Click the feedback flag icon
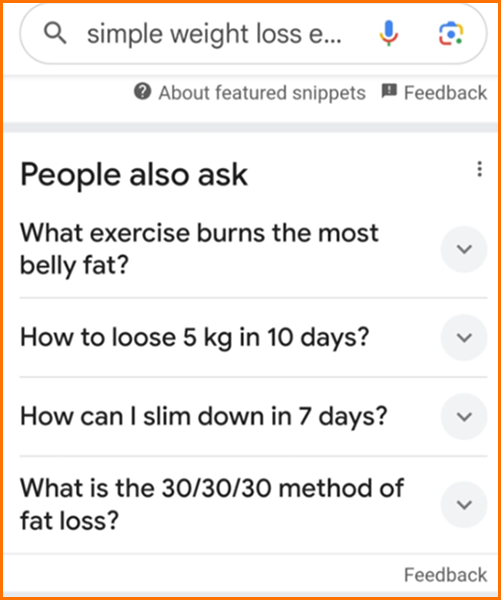 click(x=389, y=91)
